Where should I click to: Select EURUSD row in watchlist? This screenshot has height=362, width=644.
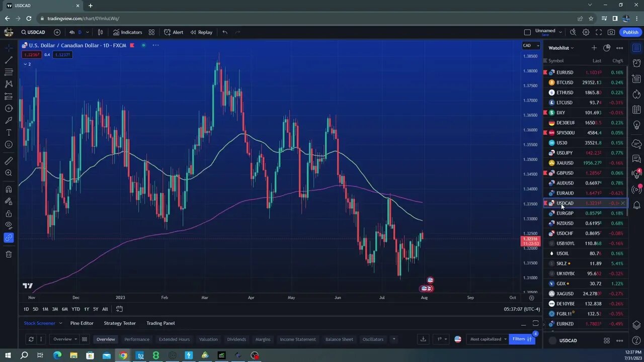click(x=586, y=72)
